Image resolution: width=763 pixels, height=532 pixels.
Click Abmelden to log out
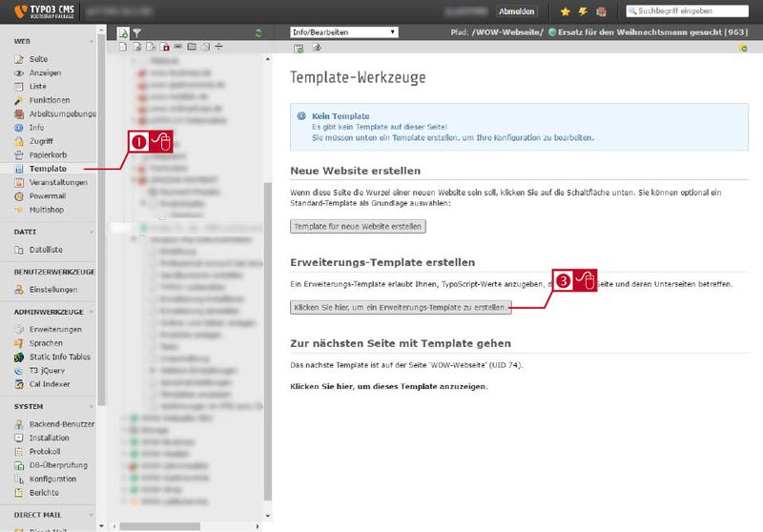click(516, 11)
